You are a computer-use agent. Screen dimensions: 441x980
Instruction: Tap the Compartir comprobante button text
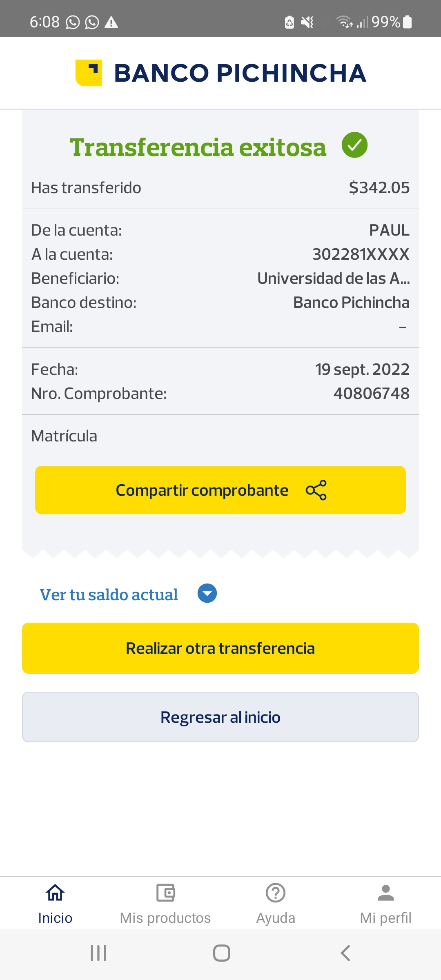coord(202,490)
